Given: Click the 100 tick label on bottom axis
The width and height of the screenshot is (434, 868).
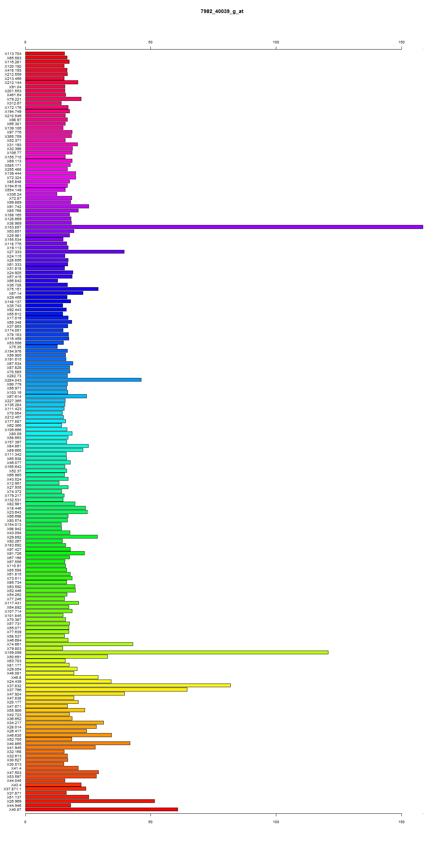Looking at the screenshot, I should click(276, 822).
